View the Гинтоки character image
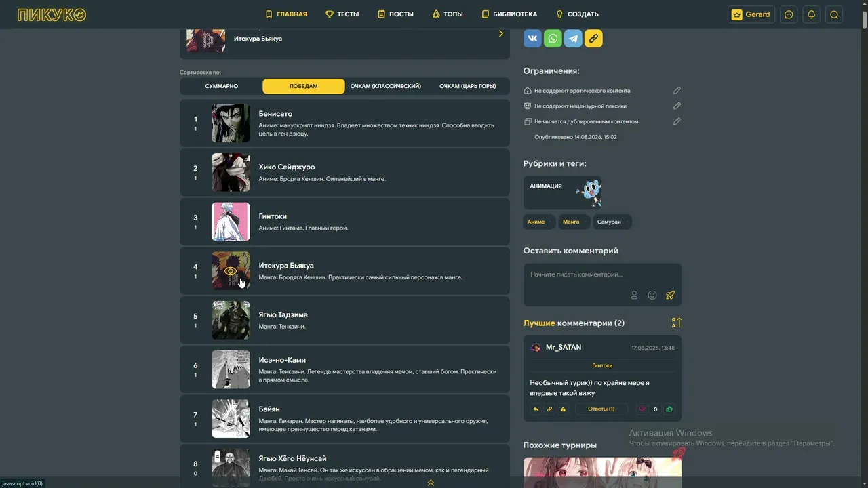This screenshot has height=488, width=868. pos(231,222)
